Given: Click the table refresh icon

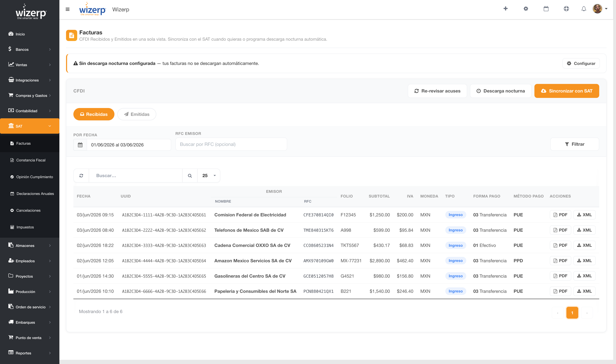Looking at the screenshot, I should click(81, 175).
